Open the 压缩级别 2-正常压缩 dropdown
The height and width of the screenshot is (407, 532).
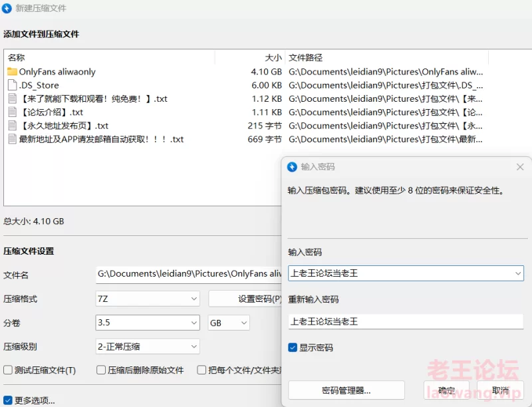[148, 346]
